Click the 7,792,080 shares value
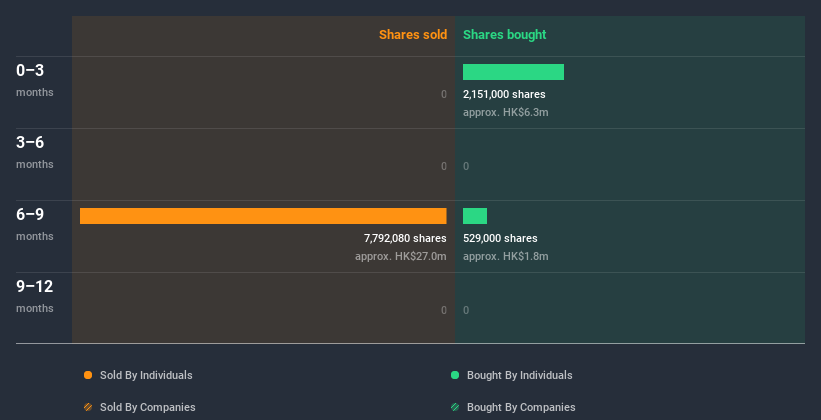Image resolution: width=821 pixels, height=420 pixels. tap(405, 238)
